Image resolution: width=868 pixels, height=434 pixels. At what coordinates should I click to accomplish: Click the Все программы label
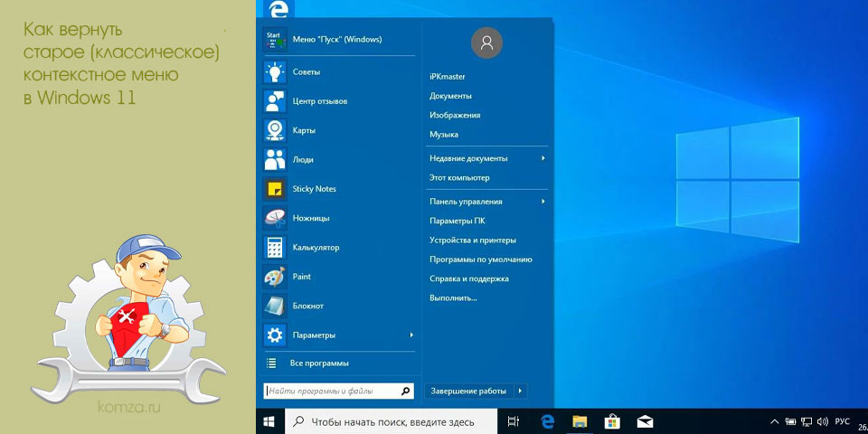[319, 363]
